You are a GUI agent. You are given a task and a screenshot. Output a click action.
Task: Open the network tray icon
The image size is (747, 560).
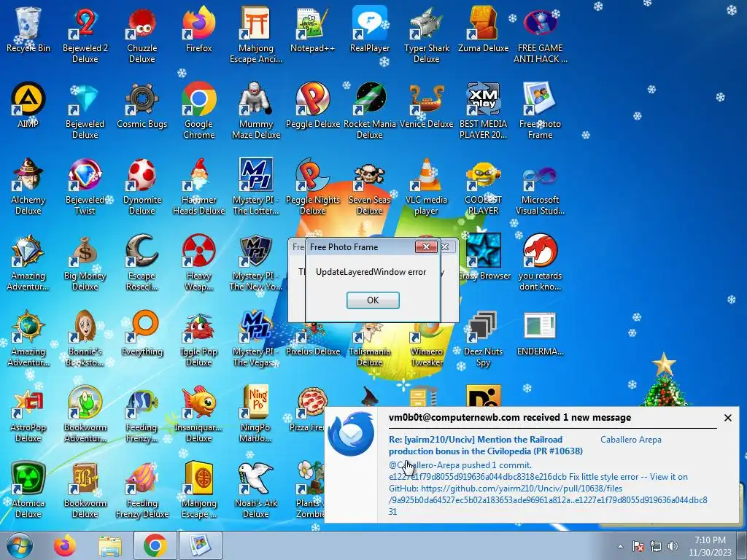(656, 546)
